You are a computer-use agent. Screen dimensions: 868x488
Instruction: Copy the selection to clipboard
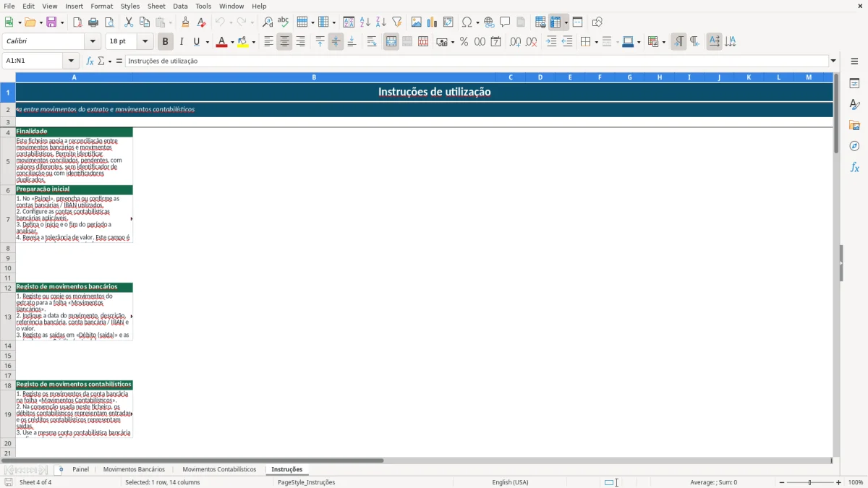click(145, 22)
